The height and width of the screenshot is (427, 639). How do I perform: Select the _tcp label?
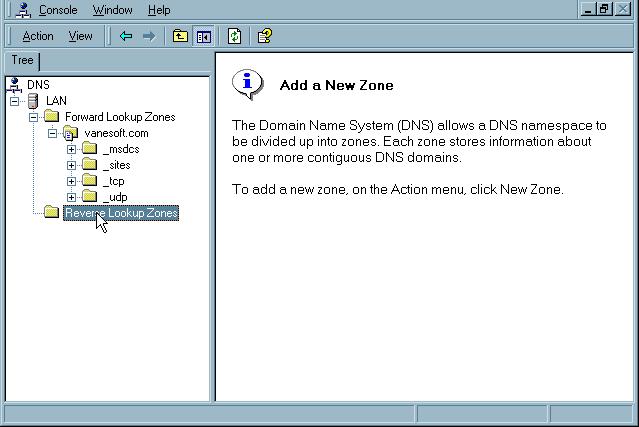point(114,181)
